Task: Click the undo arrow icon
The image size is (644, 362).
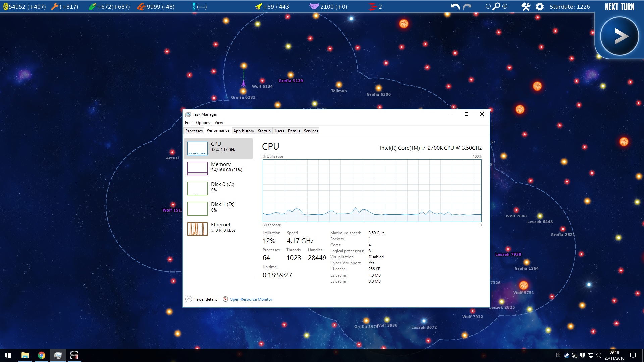Action: 455,7
